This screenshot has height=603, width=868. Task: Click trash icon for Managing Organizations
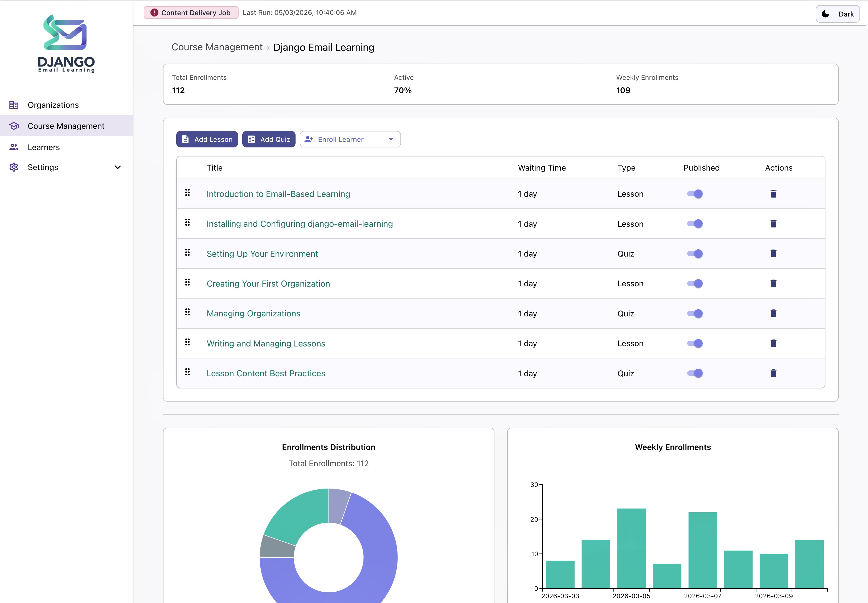773,313
